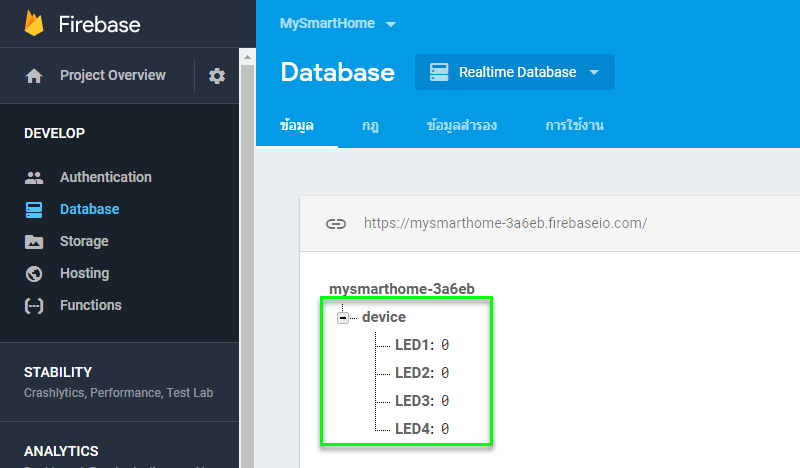The height and width of the screenshot is (468, 800).
Task: Click the Firebase title text
Action: click(99, 24)
